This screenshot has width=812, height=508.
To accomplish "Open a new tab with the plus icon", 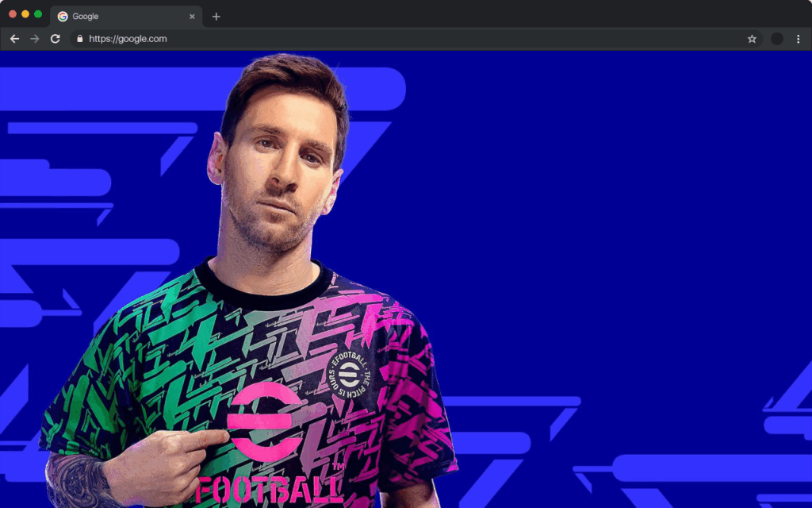I will click(x=216, y=16).
